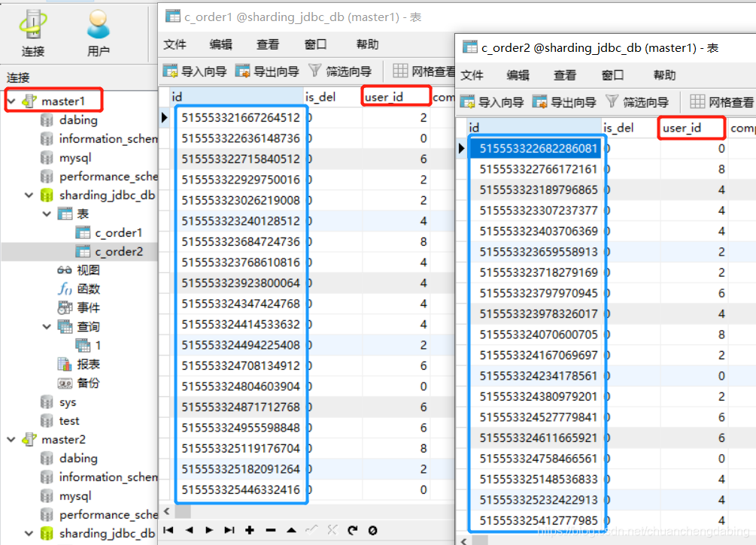Click the stop icon in navigation bar

(x=372, y=530)
